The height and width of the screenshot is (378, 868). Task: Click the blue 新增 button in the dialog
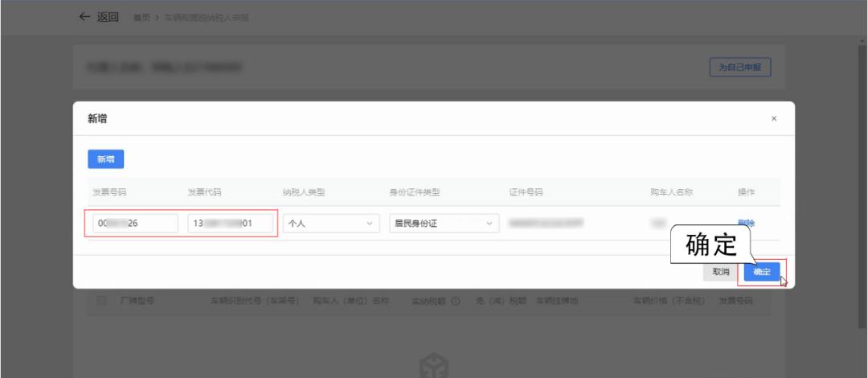(106, 159)
